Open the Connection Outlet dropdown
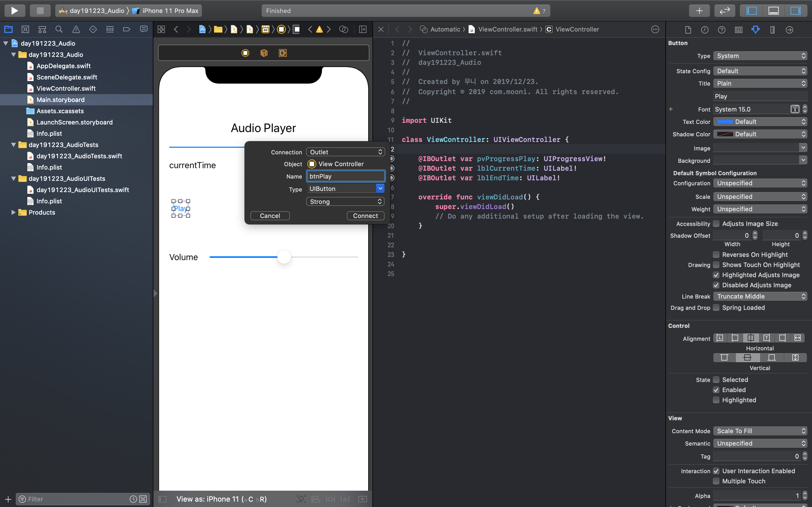This screenshot has height=507, width=812. click(x=345, y=152)
